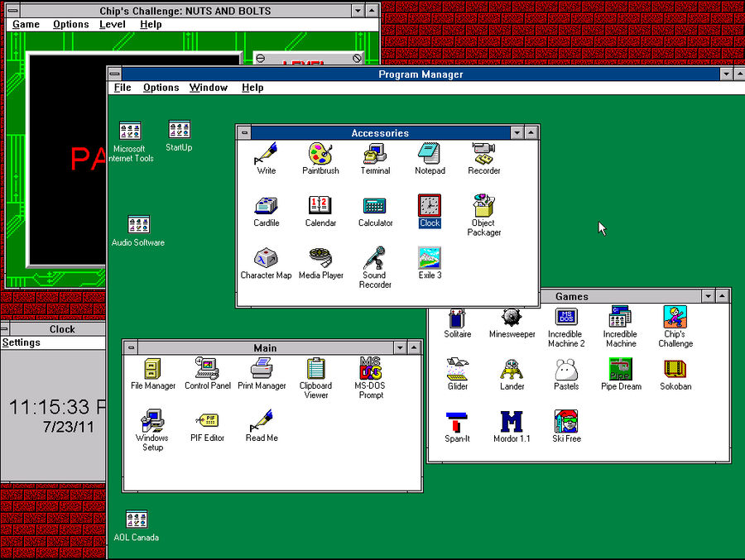Select the Clock icon in Accessories
This screenshot has width=745, height=560.
click(429, 207)
